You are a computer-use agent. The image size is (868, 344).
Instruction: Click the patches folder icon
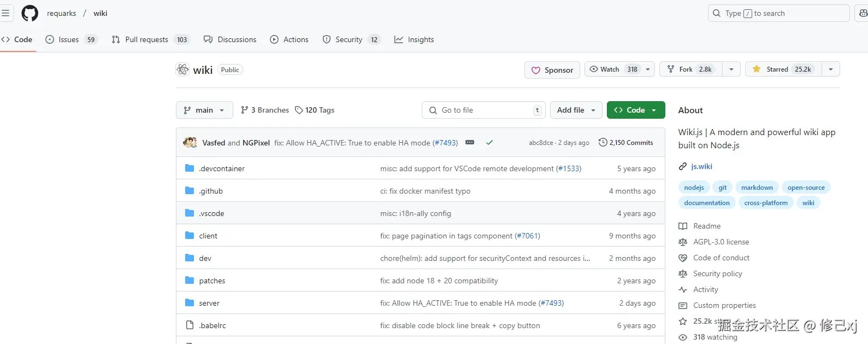(190, 281)
